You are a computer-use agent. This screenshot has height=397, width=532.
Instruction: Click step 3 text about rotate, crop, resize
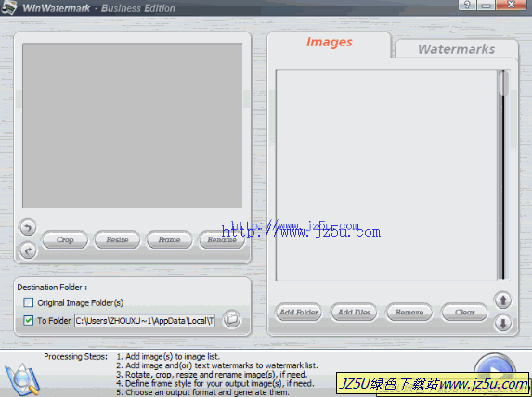pyautogui.click(x=212, y=375)
